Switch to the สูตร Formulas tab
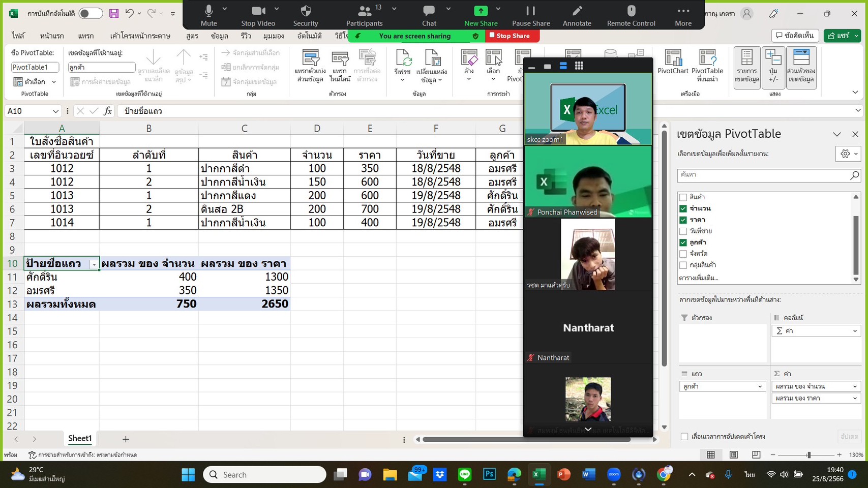This screenshot has height=488, width=868. click(192, 36)
